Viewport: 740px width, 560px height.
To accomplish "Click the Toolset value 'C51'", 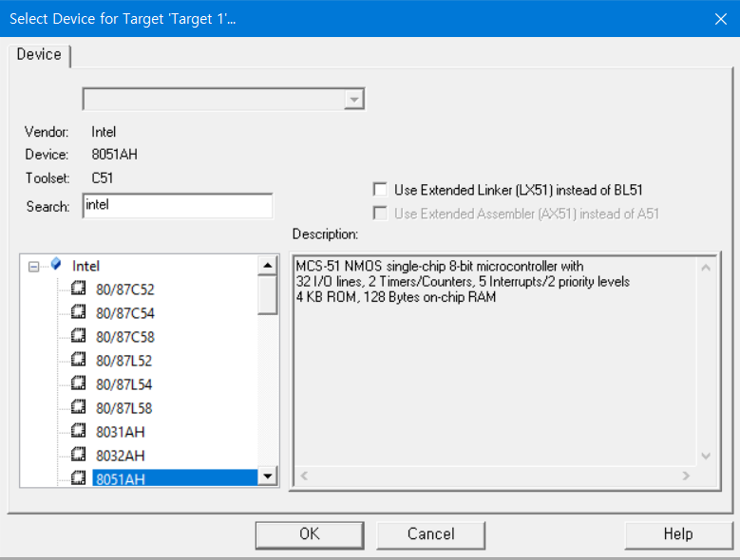I will (102, 178).
